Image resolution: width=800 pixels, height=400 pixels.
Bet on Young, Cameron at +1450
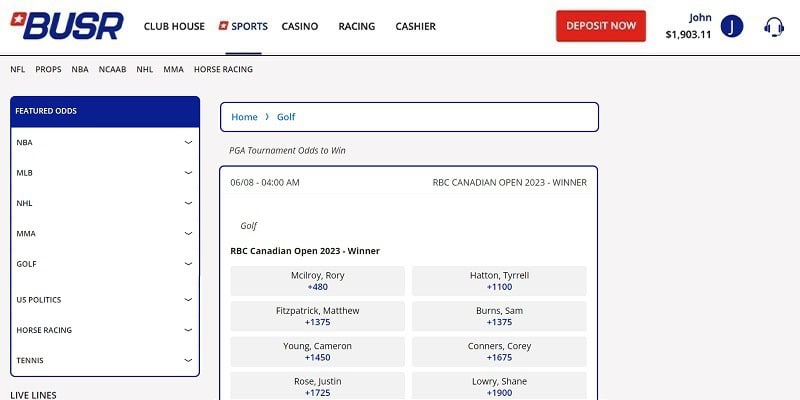coord(317,352)
